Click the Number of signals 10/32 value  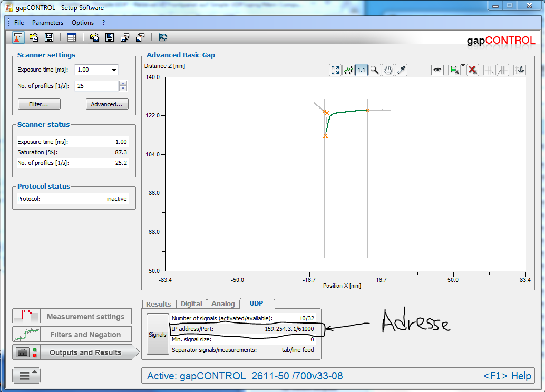(307, 318)
